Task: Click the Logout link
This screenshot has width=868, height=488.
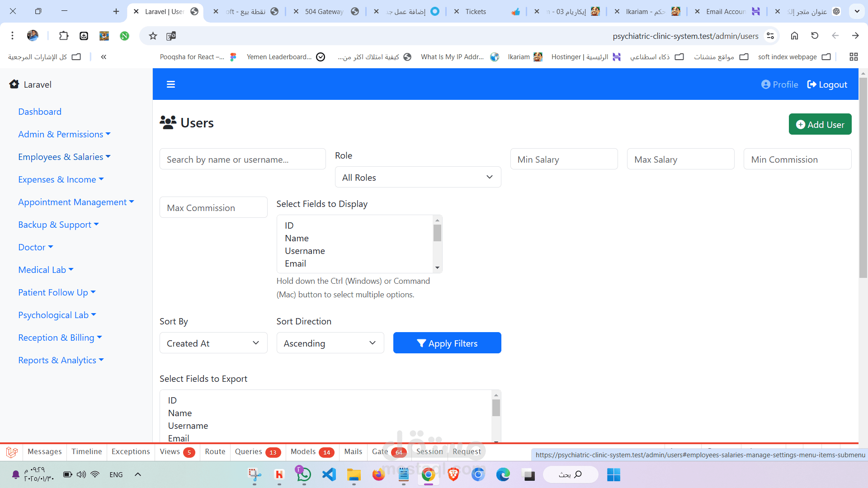Action: (x=827, y=84)
